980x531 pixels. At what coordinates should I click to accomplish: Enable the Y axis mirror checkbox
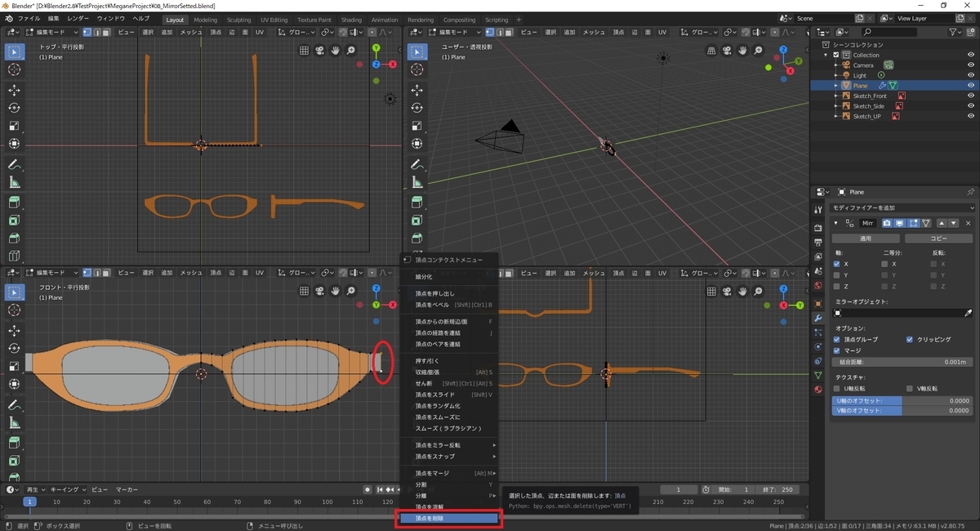836,275
